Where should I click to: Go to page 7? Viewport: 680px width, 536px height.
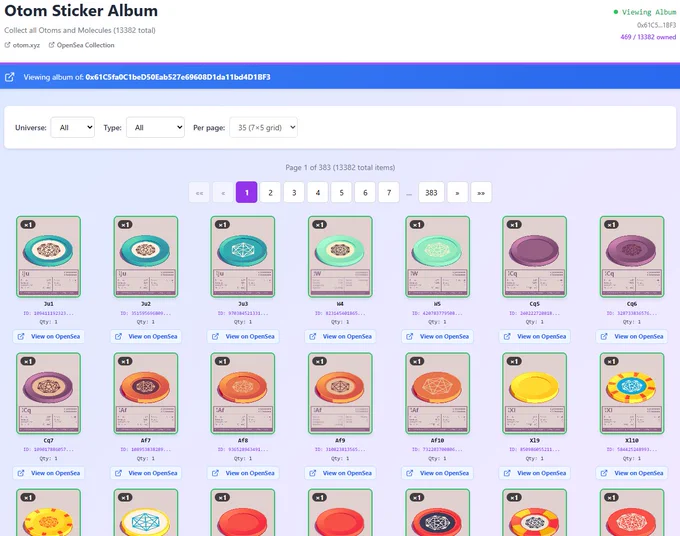pos(389,193)
